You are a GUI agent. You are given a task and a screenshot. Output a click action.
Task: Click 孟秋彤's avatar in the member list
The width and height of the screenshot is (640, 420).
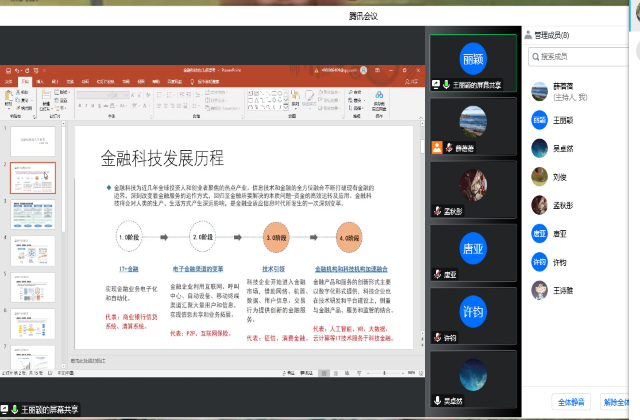pos(539,205)
